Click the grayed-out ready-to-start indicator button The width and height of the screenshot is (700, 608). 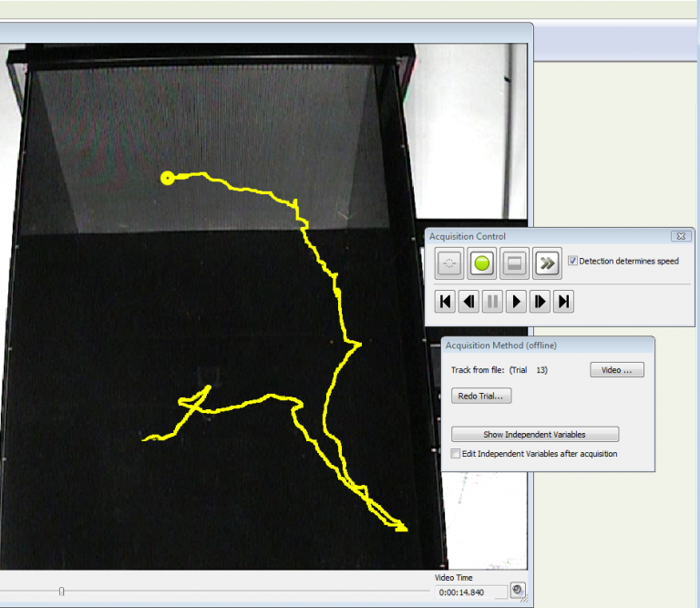pyautogui.click(x=448, y=263)
